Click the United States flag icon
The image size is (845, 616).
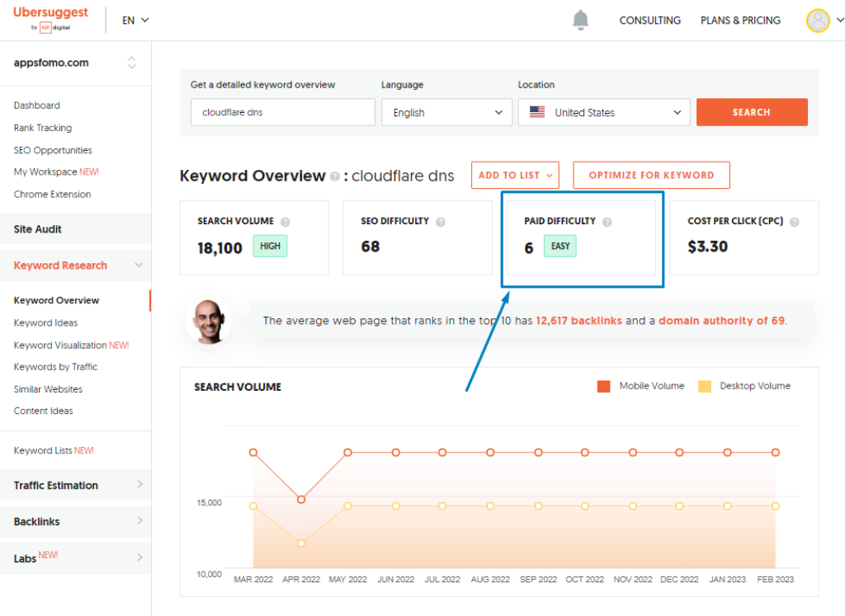537,112
